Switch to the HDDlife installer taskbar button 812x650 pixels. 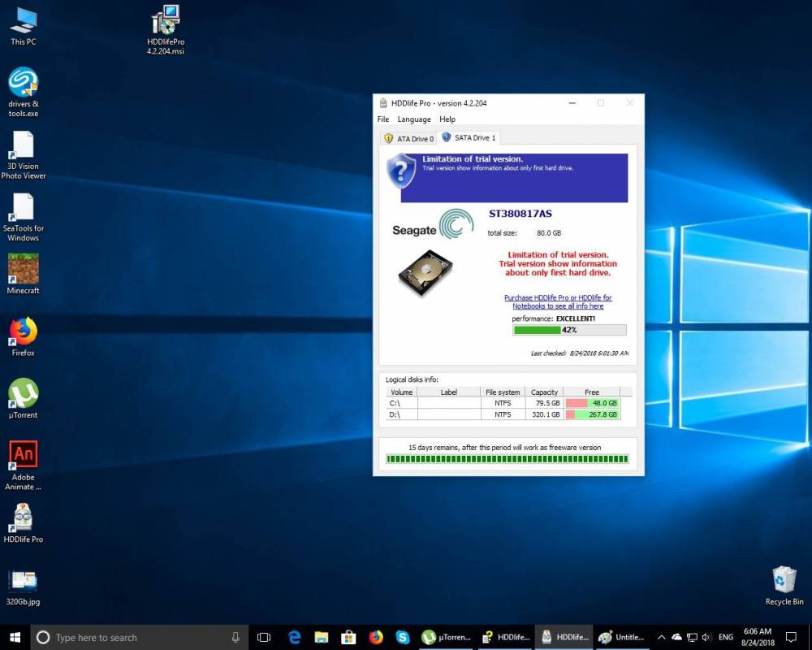coord(505,637)
